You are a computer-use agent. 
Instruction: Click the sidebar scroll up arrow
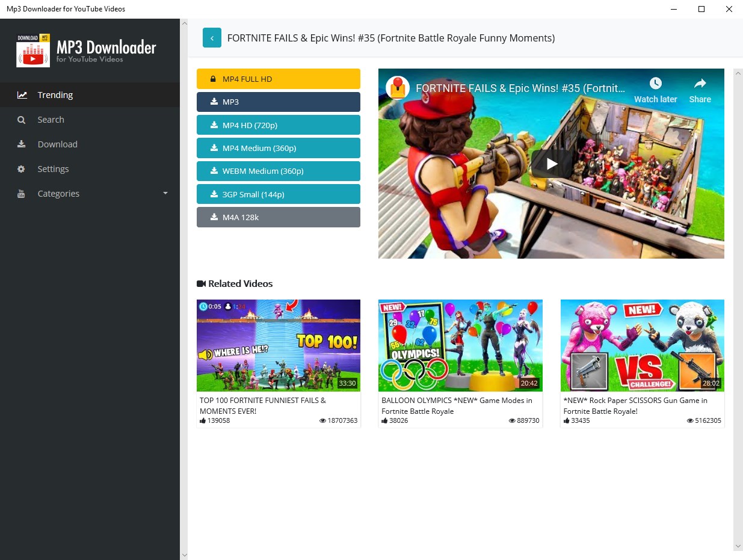pos(184,24)
